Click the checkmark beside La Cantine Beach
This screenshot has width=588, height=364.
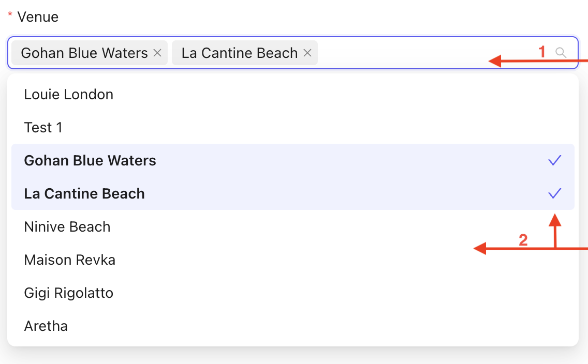point(554,194)
